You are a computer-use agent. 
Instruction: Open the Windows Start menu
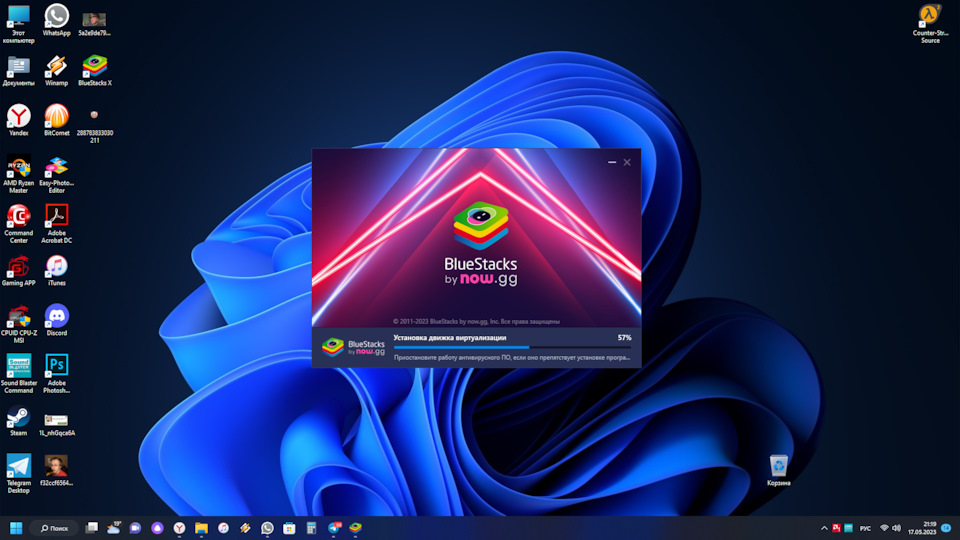pyautogui.click(x=16, y=528)
